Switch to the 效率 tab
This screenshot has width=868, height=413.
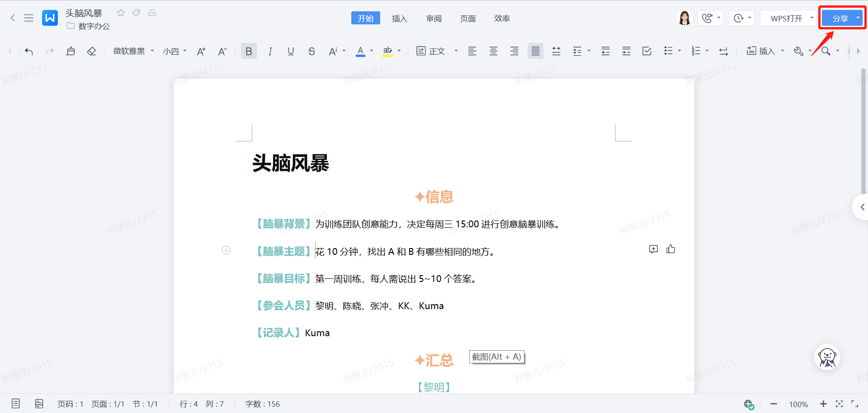click(x=502, y=18)
